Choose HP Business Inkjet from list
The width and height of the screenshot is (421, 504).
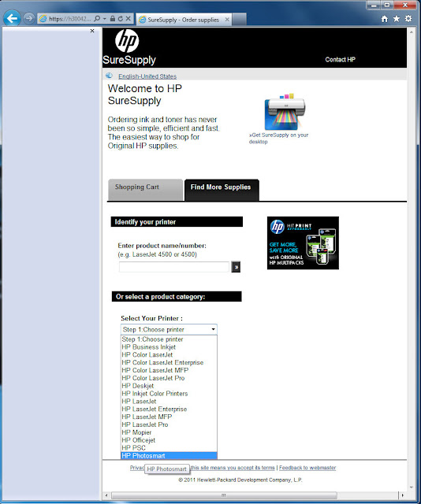(x=169, y=346)
